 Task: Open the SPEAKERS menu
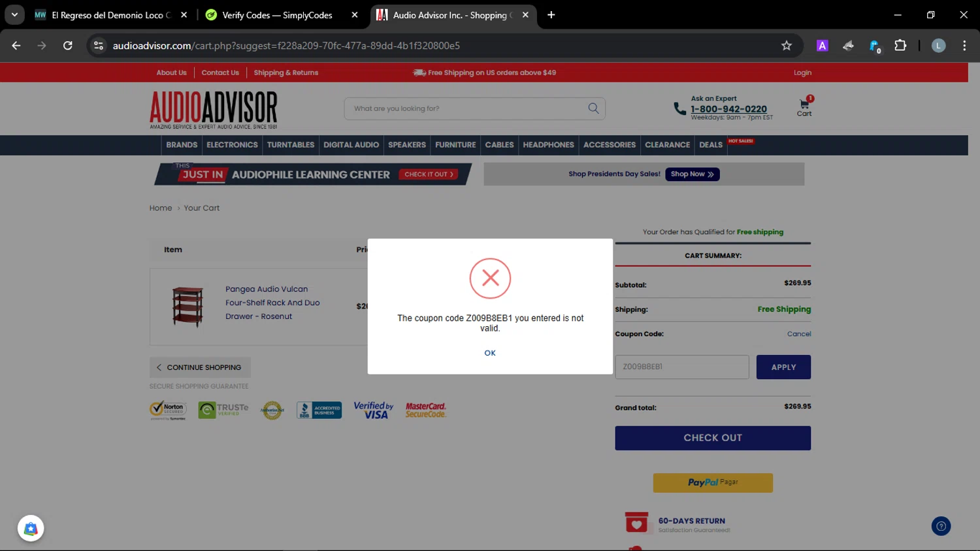pyautogui.click(x=407, y=145)
